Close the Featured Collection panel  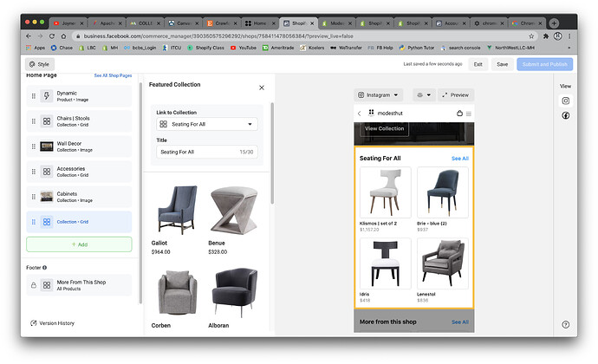pyautogui.click(x=262, y=88)
